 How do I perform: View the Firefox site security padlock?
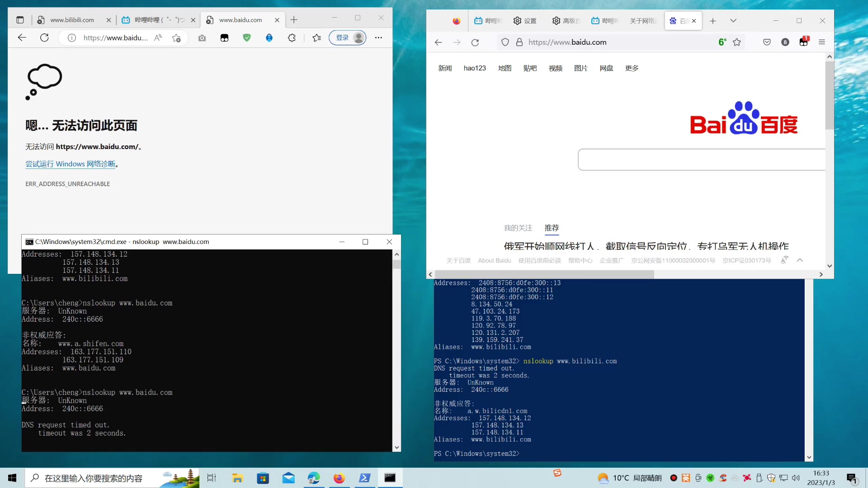tap(519, 42)
